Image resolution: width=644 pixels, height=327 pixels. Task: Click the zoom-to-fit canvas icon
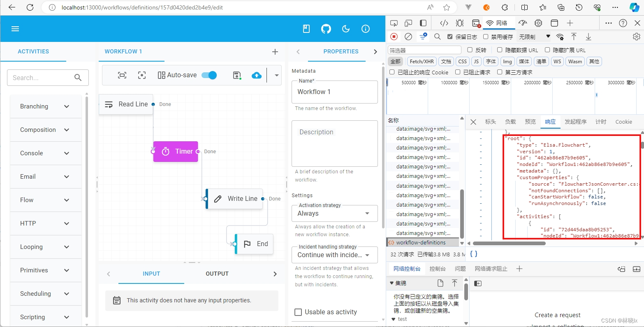122,75
